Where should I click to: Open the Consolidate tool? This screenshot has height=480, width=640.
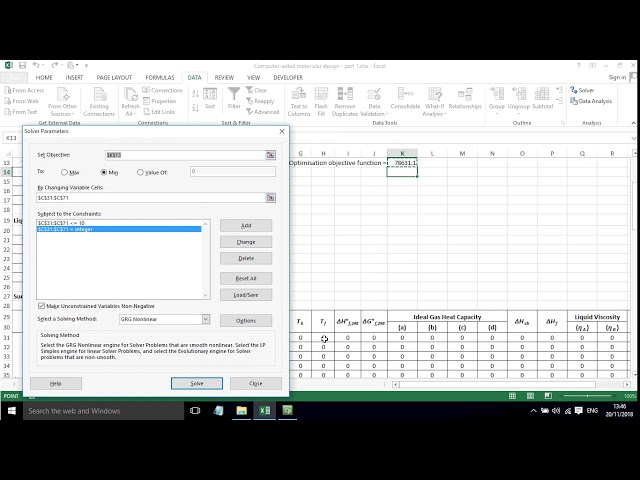tap(405, 99)
